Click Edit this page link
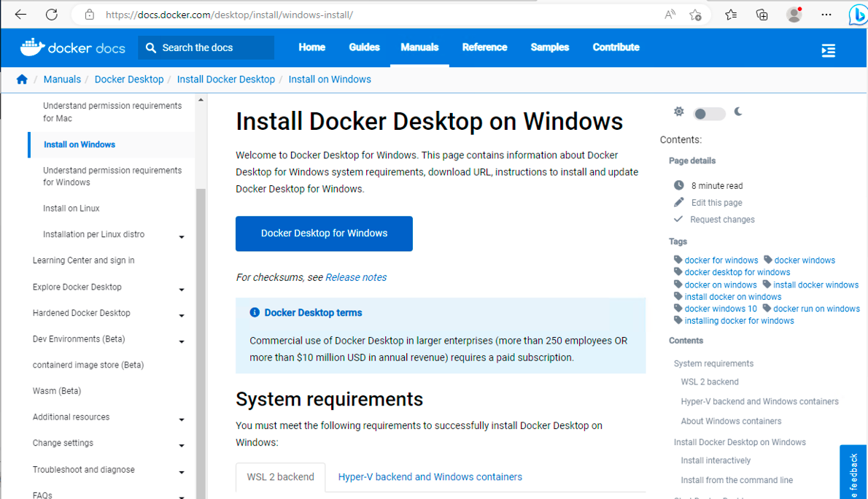Image resolution: width=868 pixels, height=499 pixels. (x=716, y=203)
